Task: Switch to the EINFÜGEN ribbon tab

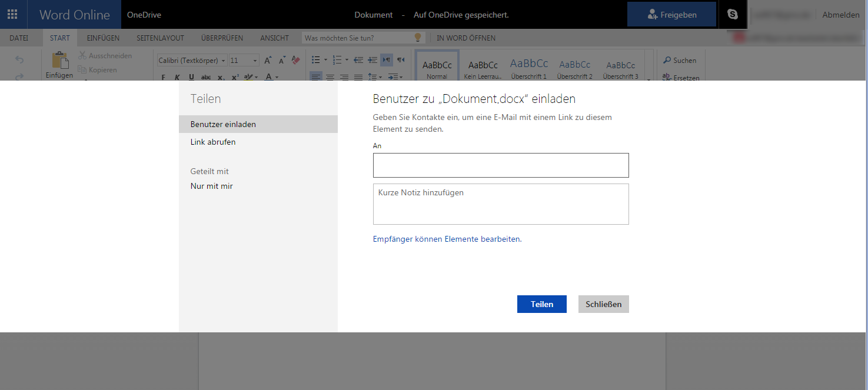Action: [x=103, y=38]
